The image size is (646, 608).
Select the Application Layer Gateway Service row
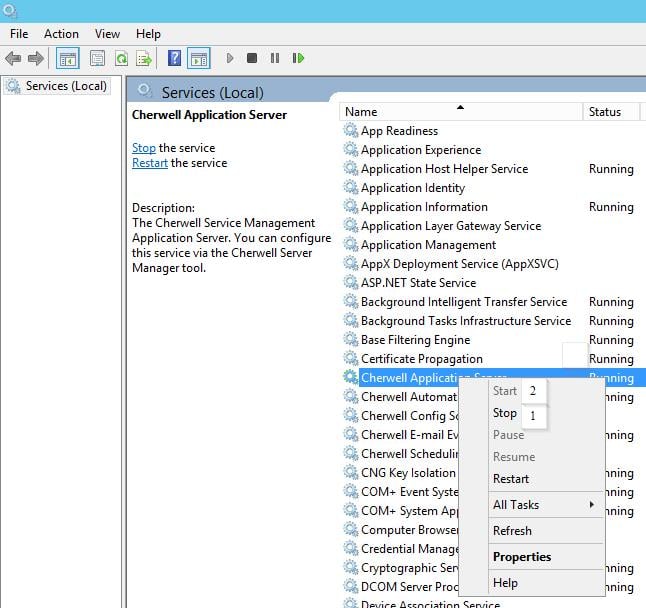click(494, 225)
